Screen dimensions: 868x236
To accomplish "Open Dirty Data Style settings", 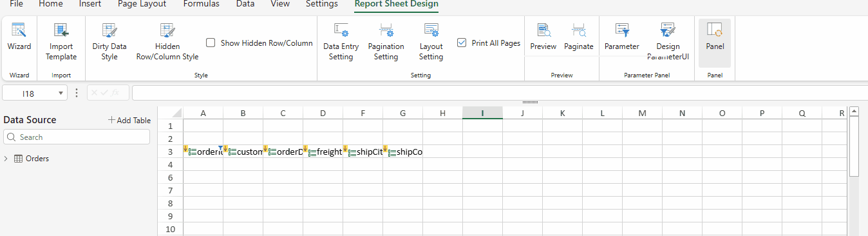I will point(109,42).
